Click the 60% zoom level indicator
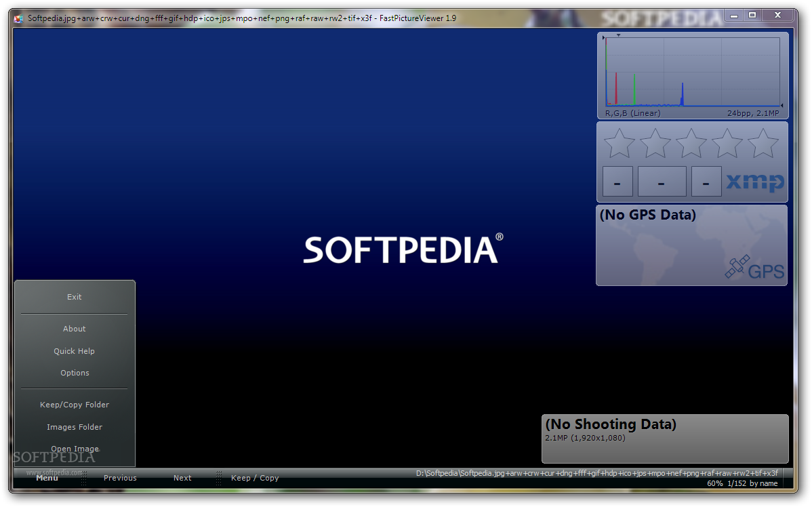 [x=714, y=484]
